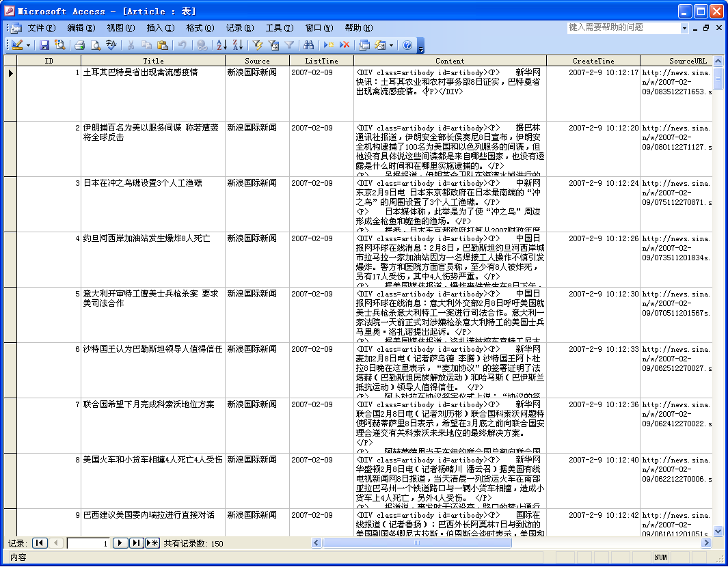Expand the New Object dropdown arrow
Image resolution: width=728 pixels, height=567 pixels.
[391, 45]
